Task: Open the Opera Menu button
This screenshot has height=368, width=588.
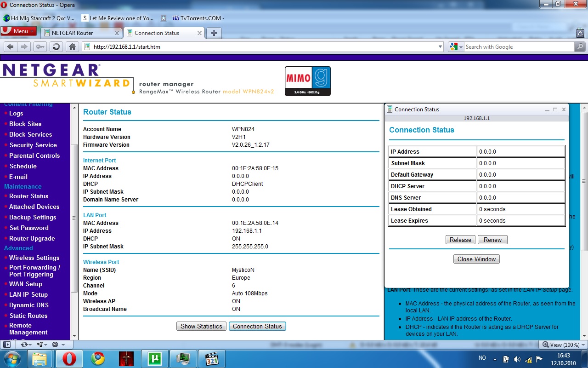Action: pyautogui.click(x=18, y=31)
